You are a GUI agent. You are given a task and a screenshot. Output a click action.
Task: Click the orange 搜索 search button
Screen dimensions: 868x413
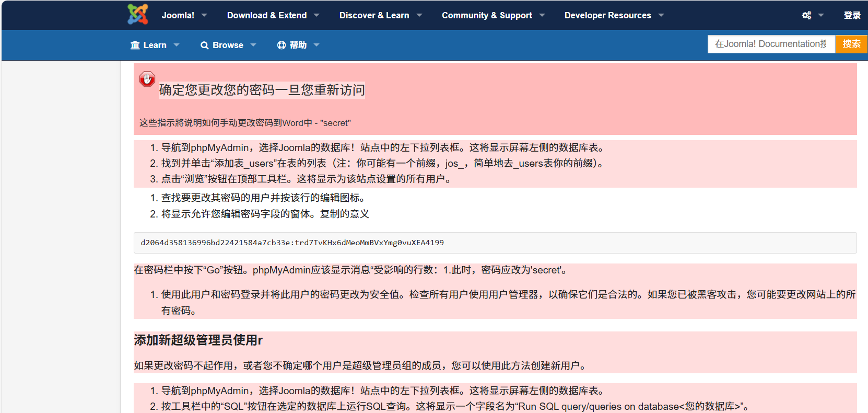point(852,44)
